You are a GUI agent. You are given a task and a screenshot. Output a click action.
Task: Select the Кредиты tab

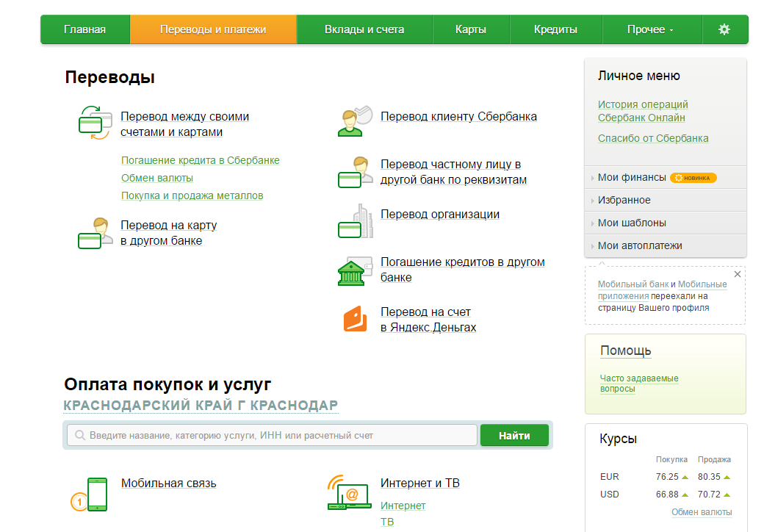[555, 29]
